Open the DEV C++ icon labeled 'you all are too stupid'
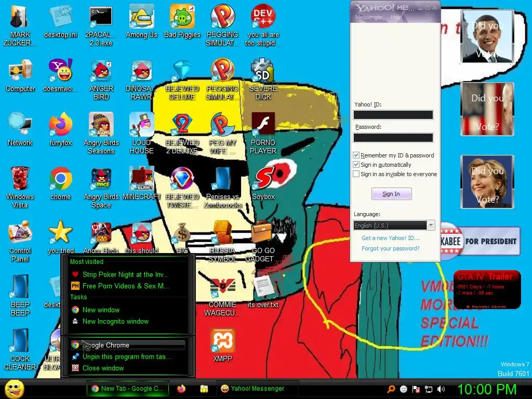The width and height of the screenshot is (532, 399). (263, 24)
